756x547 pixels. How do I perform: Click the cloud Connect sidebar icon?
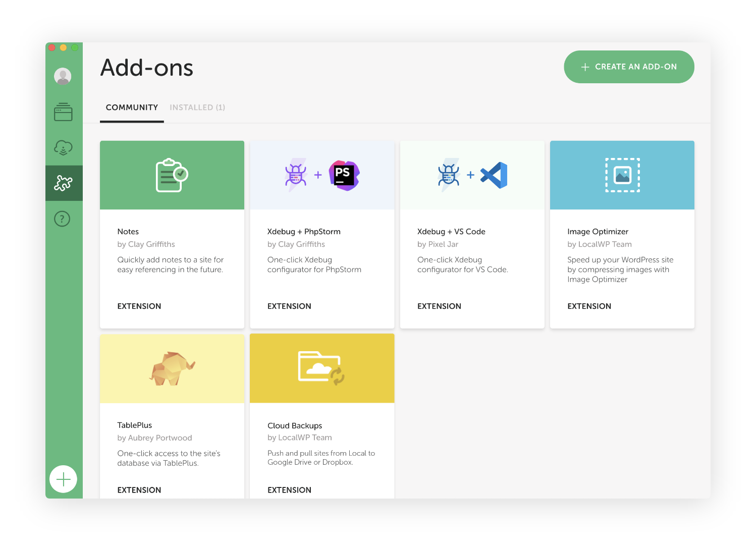(63, 148)
